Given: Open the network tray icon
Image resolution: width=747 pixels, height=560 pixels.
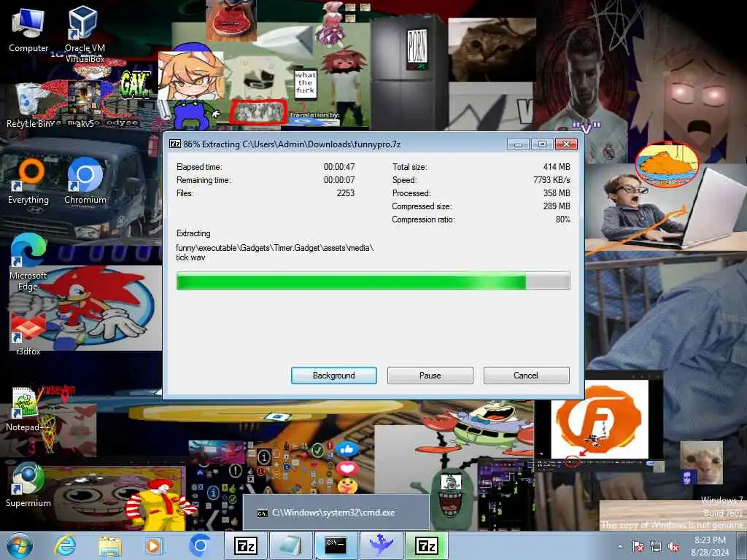Looking at the screenshot, I should tap(656, 546).
